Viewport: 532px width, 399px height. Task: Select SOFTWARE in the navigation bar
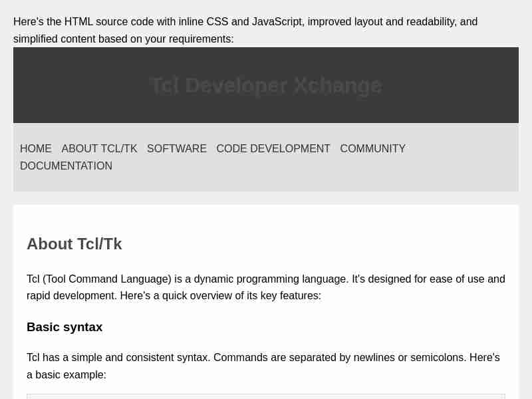pos(177,149)
